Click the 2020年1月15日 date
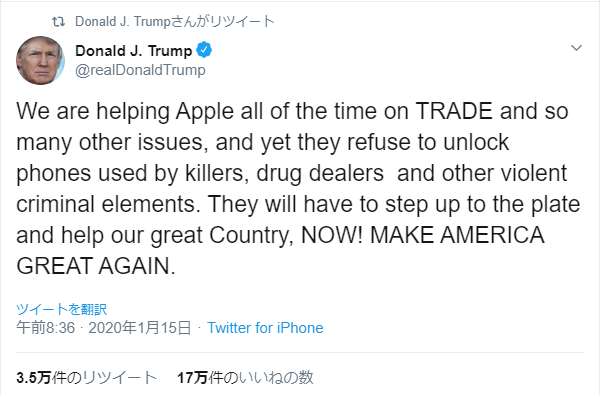Screen dimensions: 600x395 click(140, 328)
